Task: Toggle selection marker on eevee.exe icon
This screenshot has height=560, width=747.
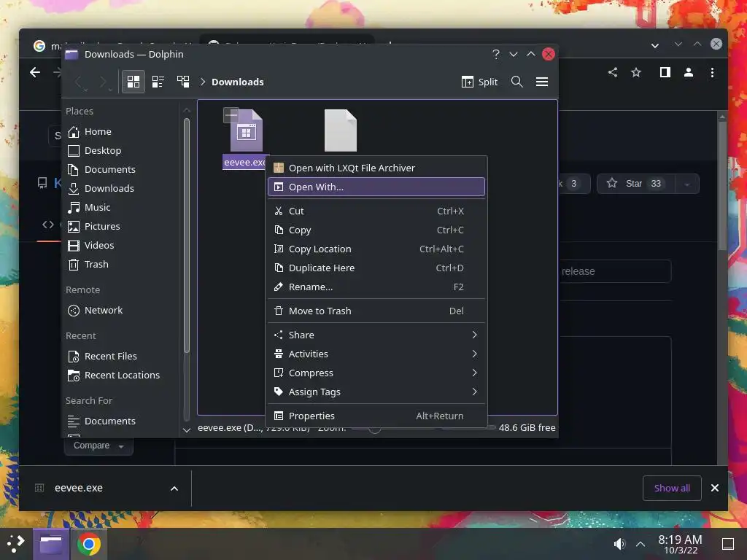Action: point(231,114)
